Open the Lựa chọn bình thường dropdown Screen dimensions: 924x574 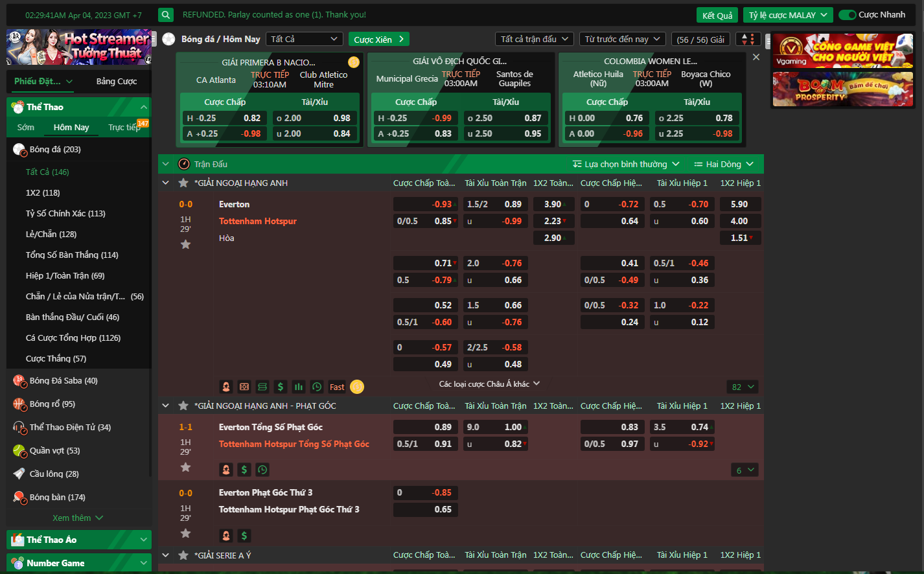626,164
